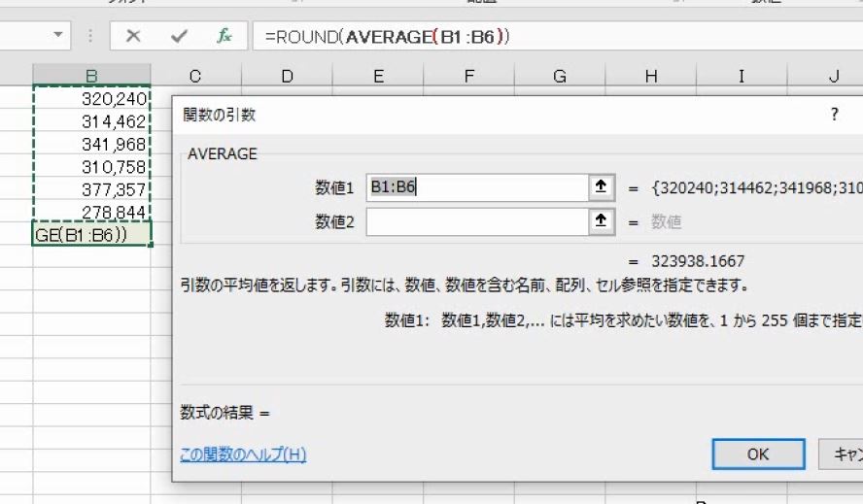The image size is (863, 504).
Task: Click cell containing 278,844
Action: (91, 212)
